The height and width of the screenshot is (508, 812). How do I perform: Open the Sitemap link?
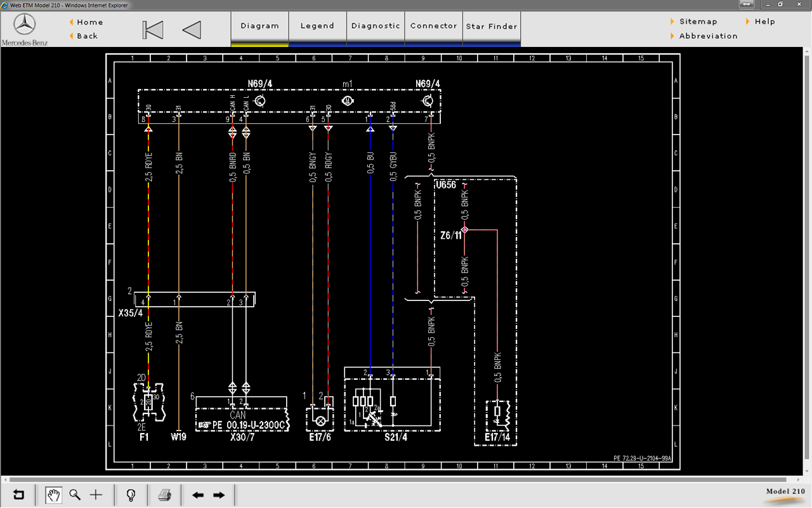pos(698,22)
